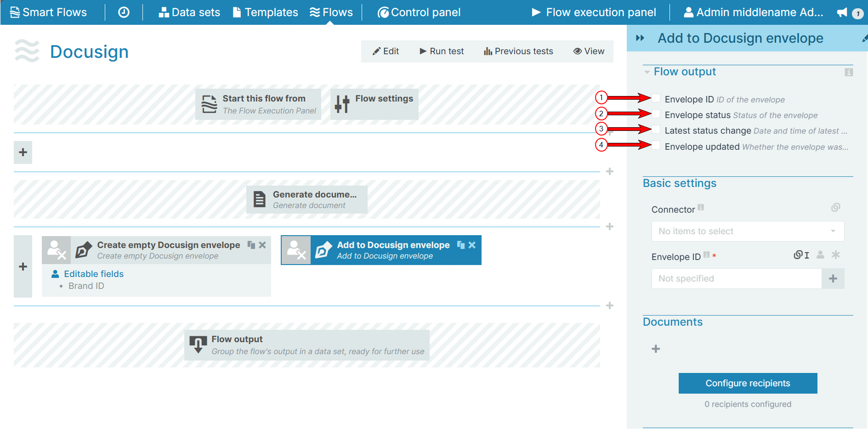Click plus icon beside Envelope ID field
The width and height of the screenshot is (868, 429).
point(833,279)
